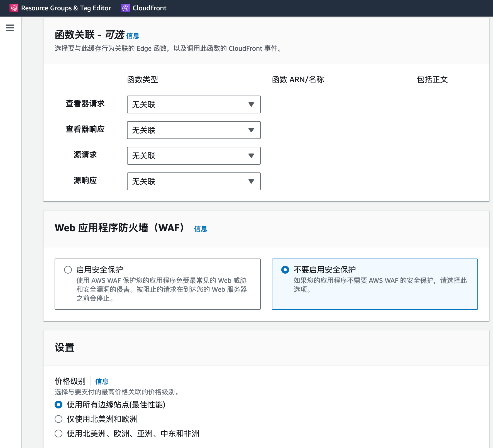
Task: Select 使用北美洲、欧洲、亚洲、中东和非洲 price class
Action: [x=58, y=434]
